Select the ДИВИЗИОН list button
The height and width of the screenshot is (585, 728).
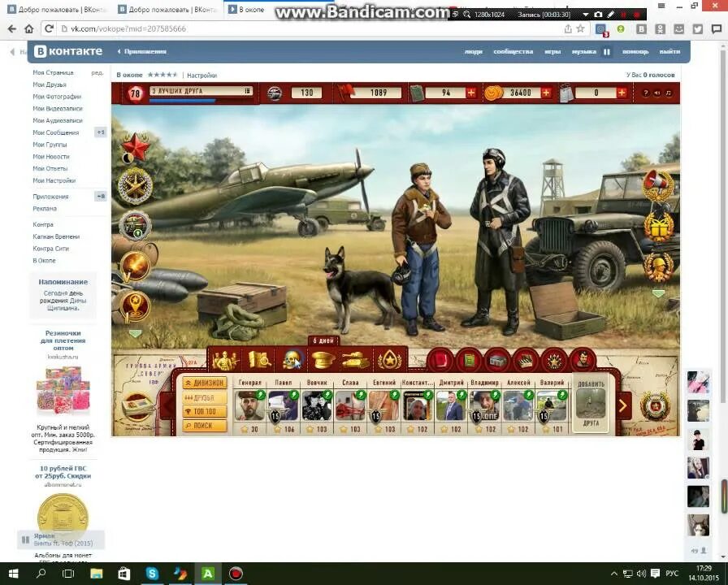pos(205,383)
